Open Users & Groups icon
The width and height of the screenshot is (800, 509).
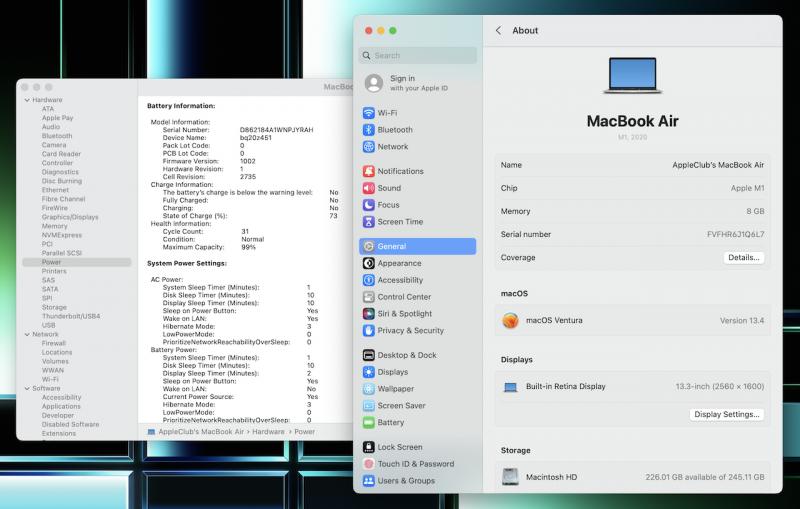click(x=368, y=480)
